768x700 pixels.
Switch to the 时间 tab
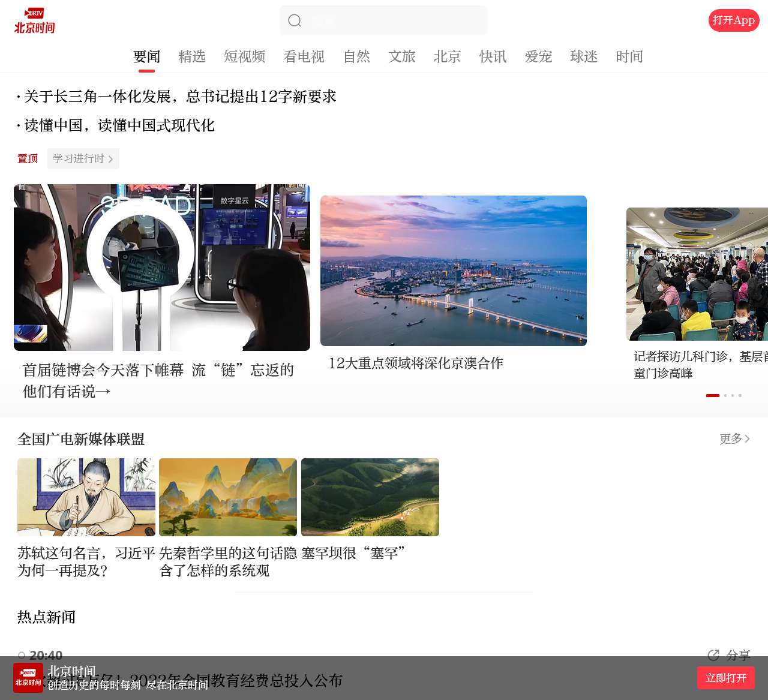pyautogui.click(x=629, y=56)
